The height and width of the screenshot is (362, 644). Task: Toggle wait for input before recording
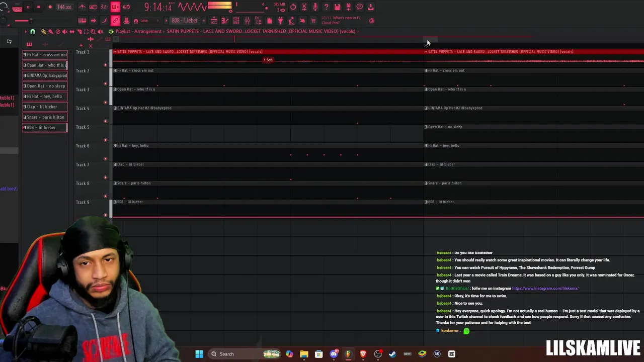pos(93,7)
